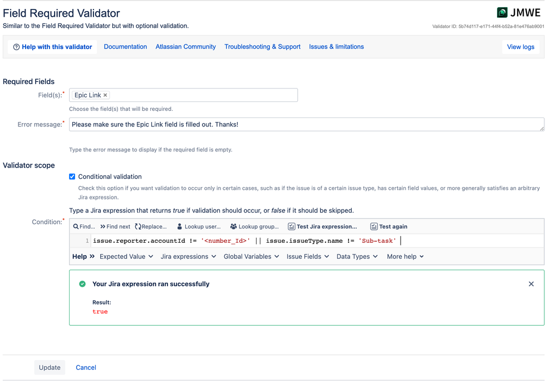Click the Find magnifier icon
Screen dimensions: 556x392
click(76, 226)
